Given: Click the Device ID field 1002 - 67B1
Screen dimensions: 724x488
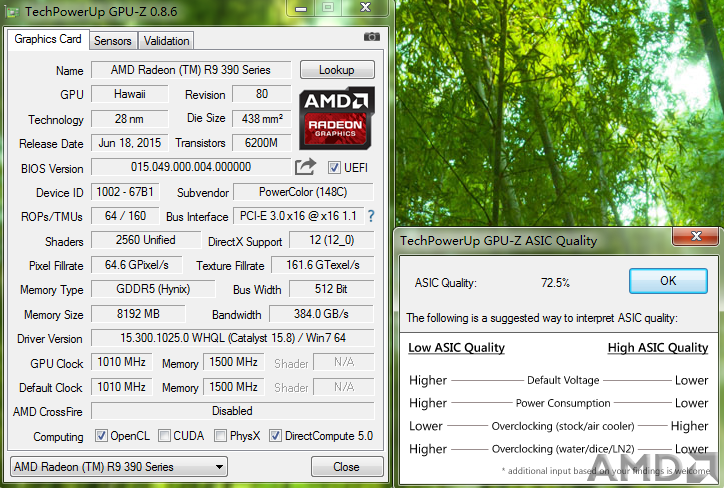Looking at the screenshot, I should pyautogui.click(x=125, y=192).
